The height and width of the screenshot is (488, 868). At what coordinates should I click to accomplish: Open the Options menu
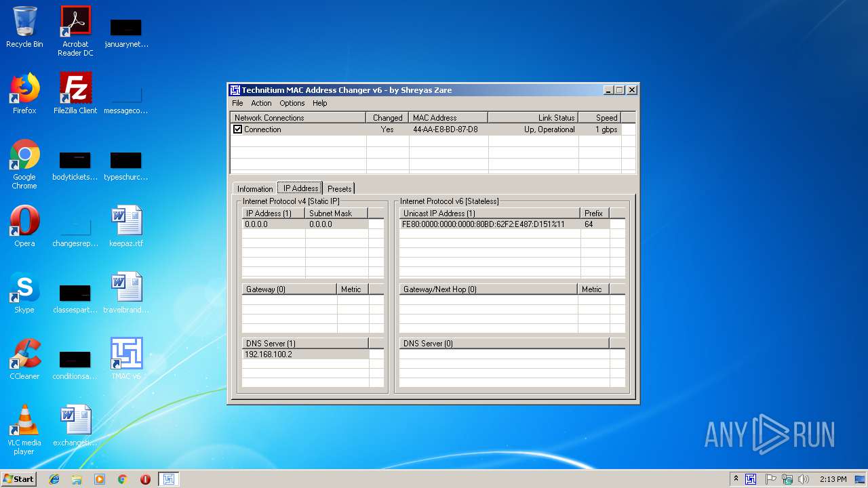(292, 103)
